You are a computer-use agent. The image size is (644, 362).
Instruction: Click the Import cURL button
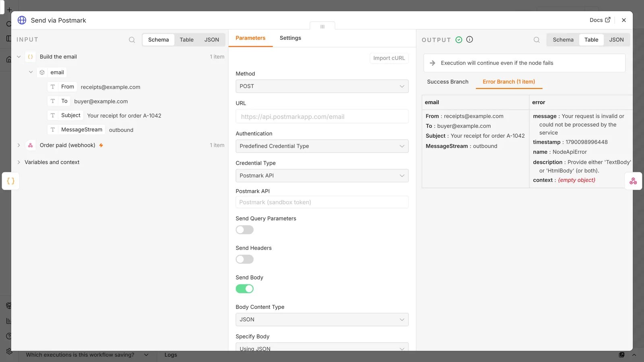389,58
